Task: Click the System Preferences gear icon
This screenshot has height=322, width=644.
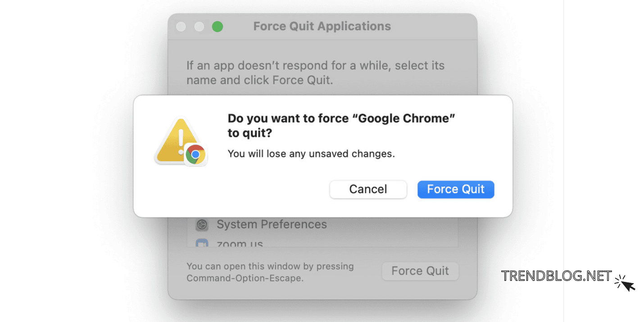Action: pos(201,224)
